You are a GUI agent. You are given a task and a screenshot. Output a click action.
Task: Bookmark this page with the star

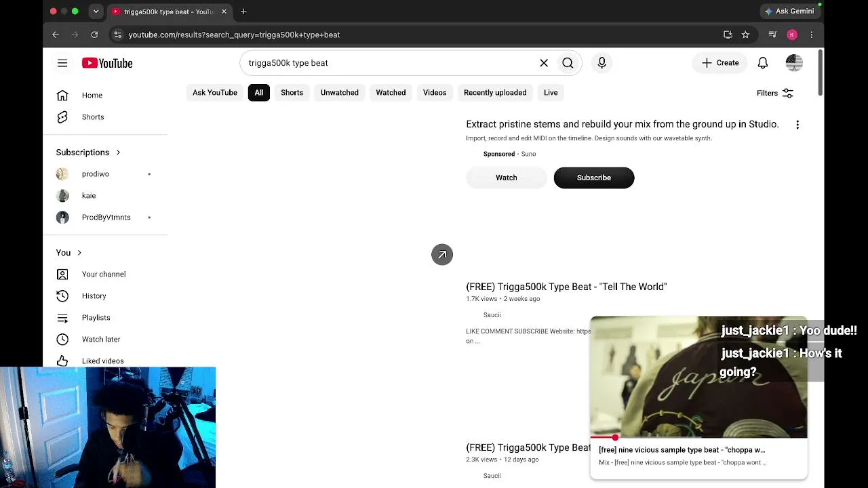click(745, 35)
